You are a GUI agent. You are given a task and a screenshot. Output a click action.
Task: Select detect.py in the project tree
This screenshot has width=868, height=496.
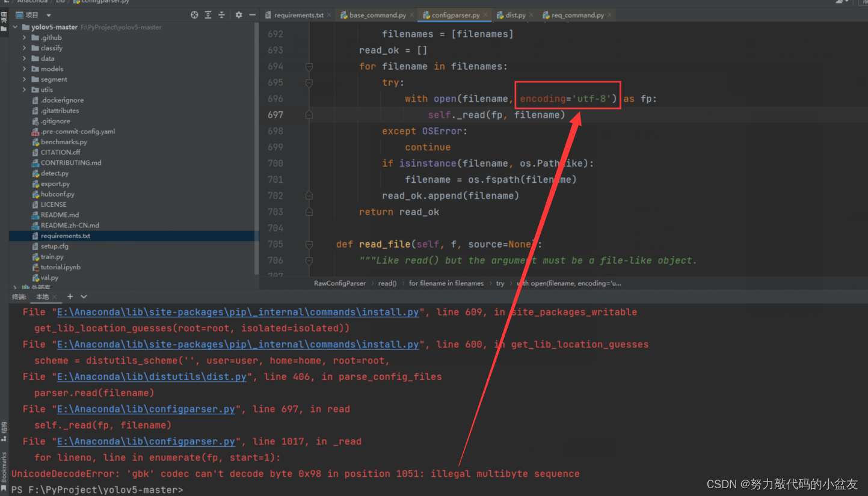tap(54, 173)
